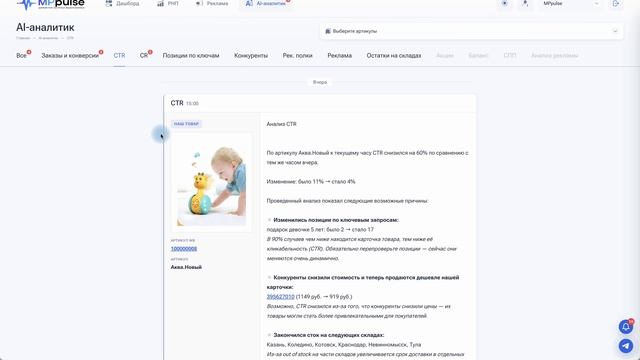Click the Анализ CTR heading
Screen dimensions: 640x360
pyautogui.click(x=281, y=124)
